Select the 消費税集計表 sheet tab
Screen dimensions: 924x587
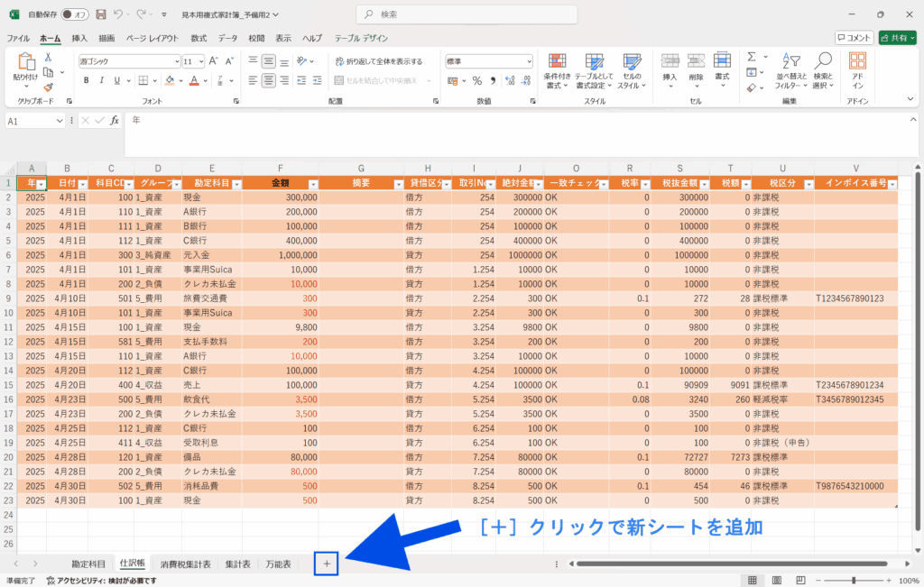(x=186, y=564)
